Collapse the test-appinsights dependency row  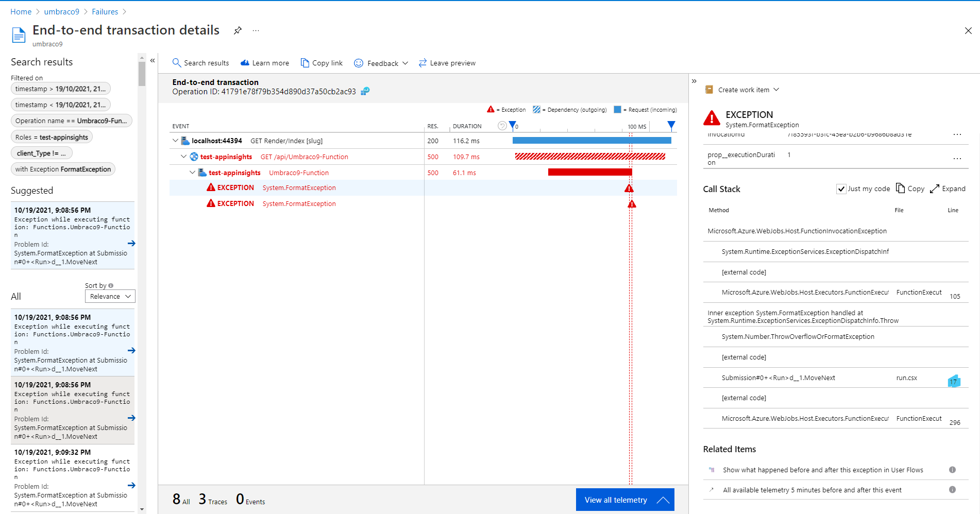183,157
